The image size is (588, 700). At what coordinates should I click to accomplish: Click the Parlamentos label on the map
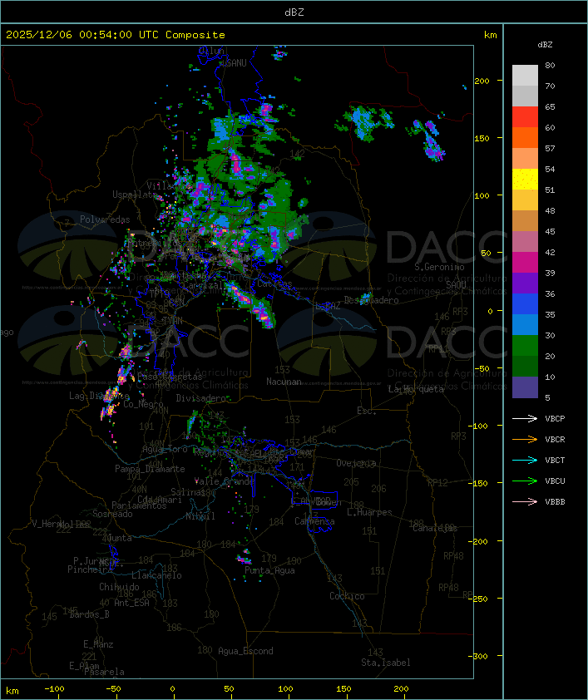coord(139,505)
